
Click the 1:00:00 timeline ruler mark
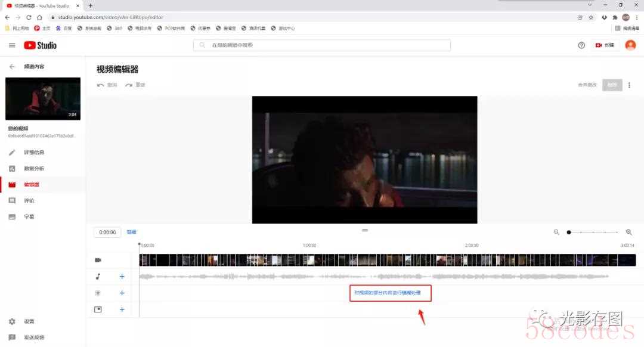pyautogui.click(x=309, y=245)
